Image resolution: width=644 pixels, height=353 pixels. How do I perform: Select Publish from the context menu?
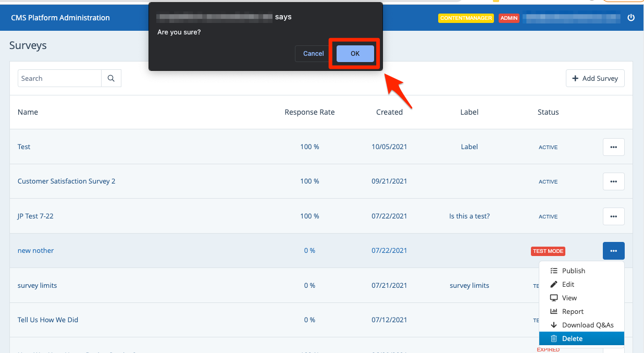[573, 271]
